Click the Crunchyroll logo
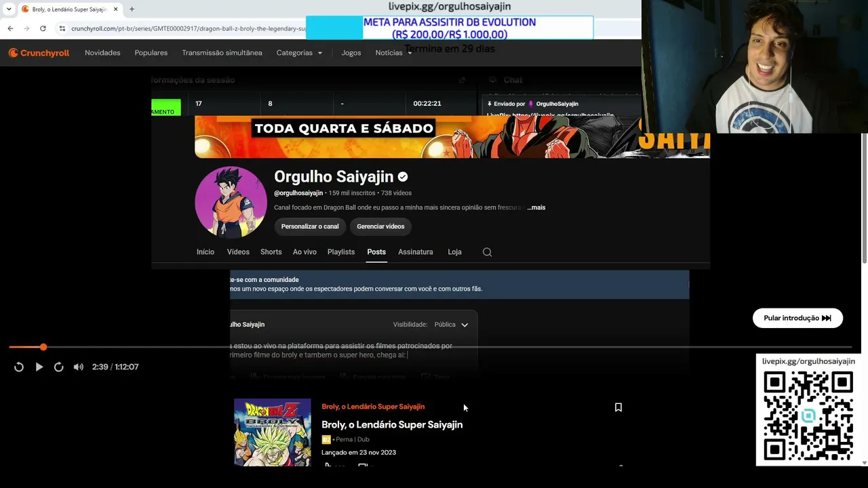The height and width of the screenshot is (488, 868). point(39,53)
